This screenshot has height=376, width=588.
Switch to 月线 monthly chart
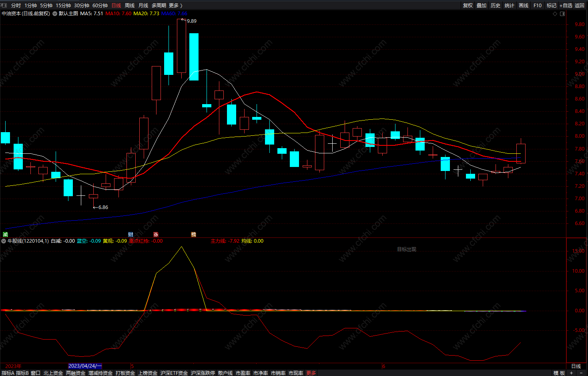point(143,5)
